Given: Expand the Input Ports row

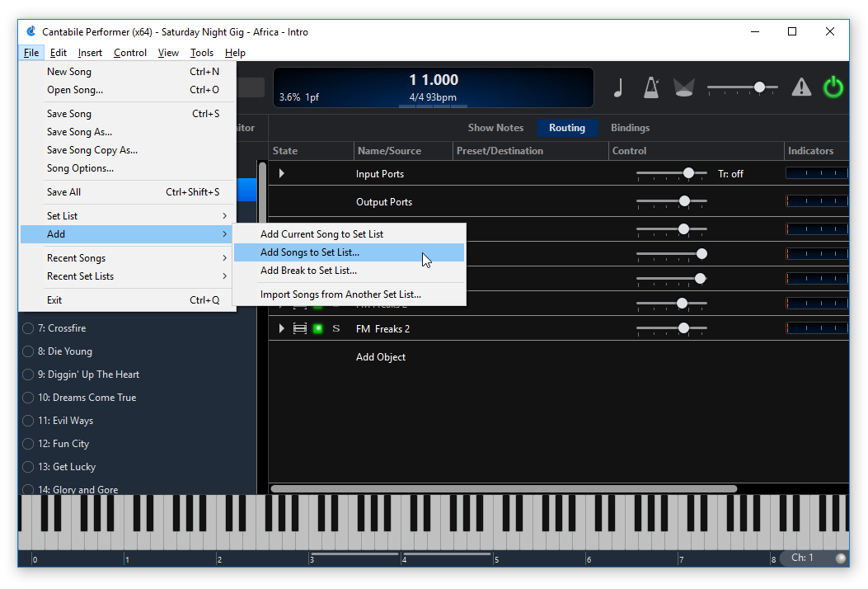Looking at the screenshot, I should coord(281,173).
